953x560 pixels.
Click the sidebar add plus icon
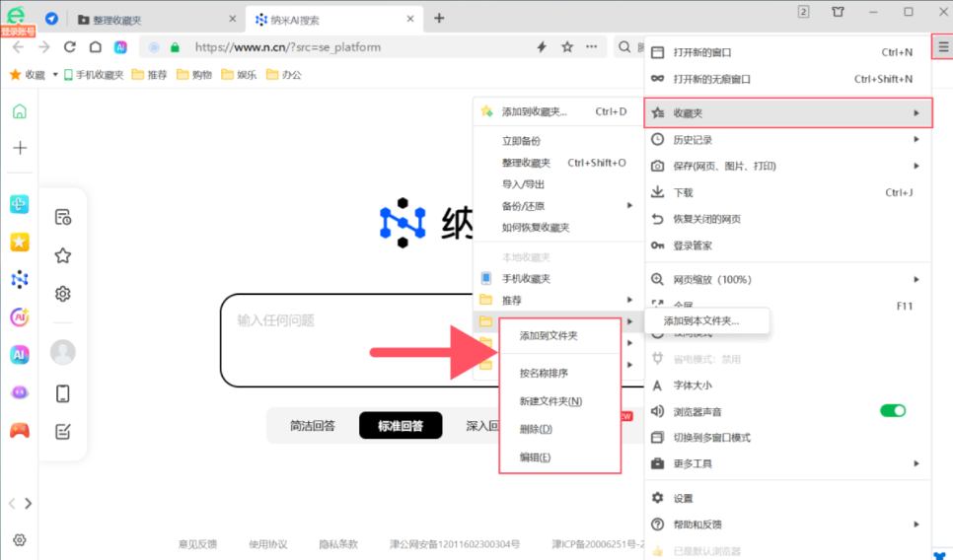tap(19, 148)
